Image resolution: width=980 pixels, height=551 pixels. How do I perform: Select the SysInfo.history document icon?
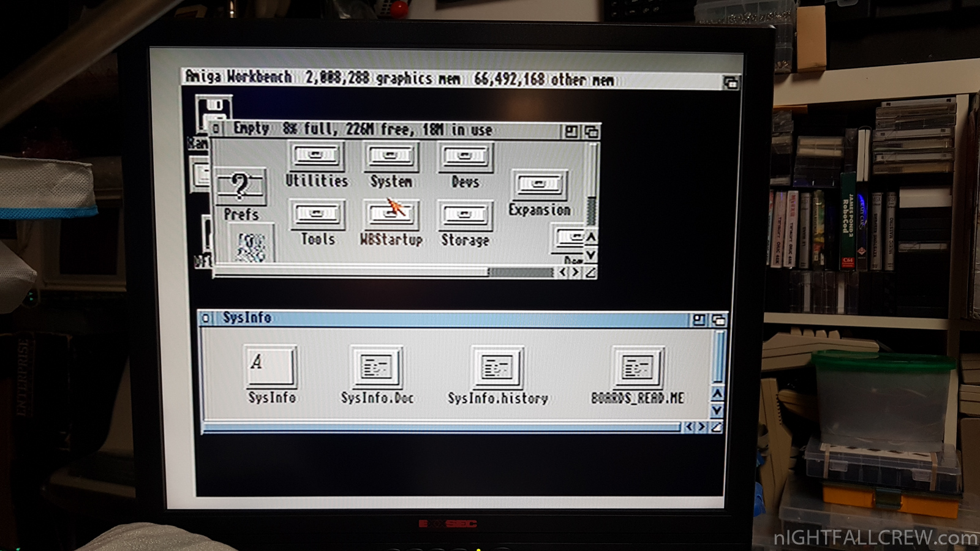(497, 367)
